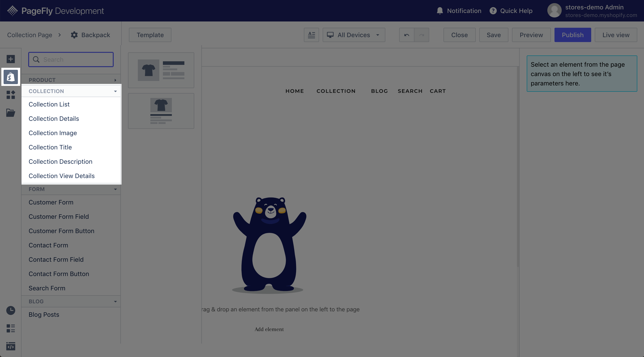
Task: Open the Notification bell
Action: tap(440, 11)
